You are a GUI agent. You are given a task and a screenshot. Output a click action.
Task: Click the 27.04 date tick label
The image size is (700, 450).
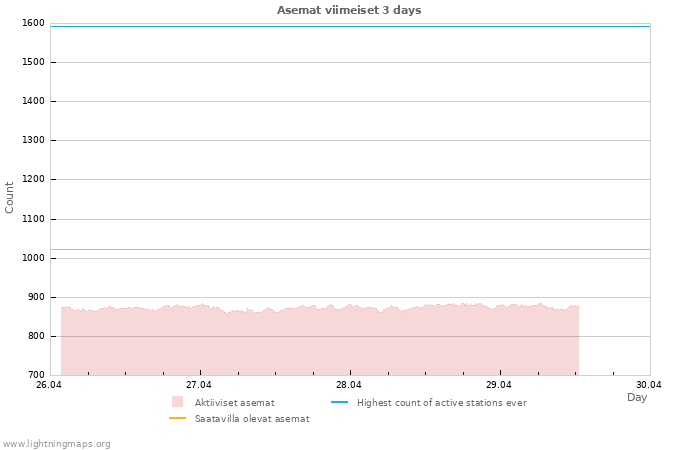199,384
